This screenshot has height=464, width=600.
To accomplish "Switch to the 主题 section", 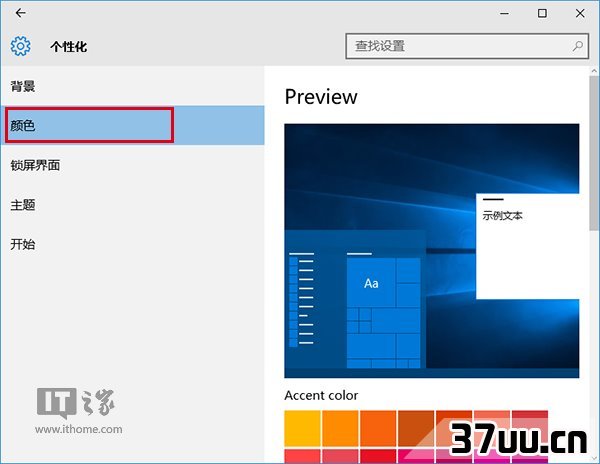I will pos(132,205).
